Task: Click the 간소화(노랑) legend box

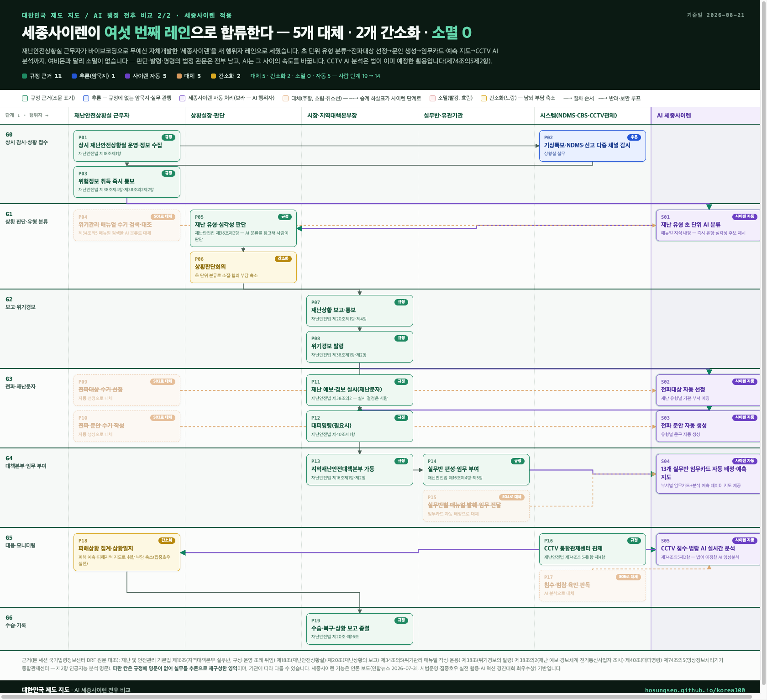Action: (483, 98)
